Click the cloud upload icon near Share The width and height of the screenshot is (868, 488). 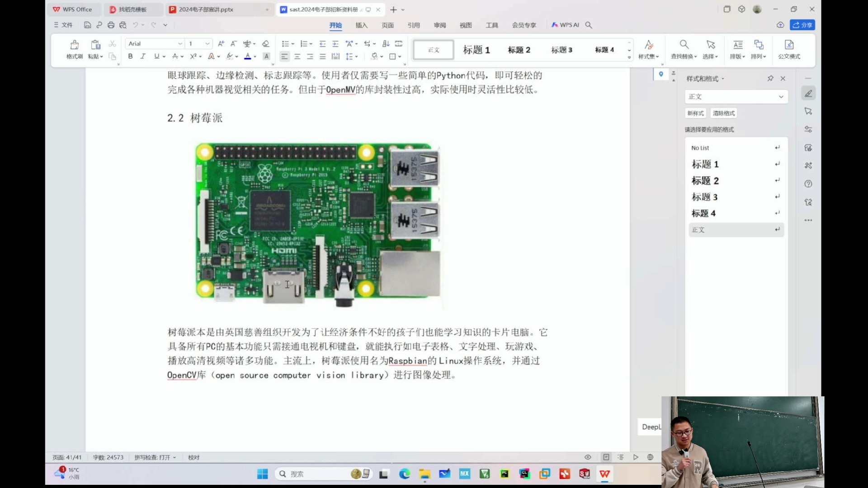click(780, 25)
